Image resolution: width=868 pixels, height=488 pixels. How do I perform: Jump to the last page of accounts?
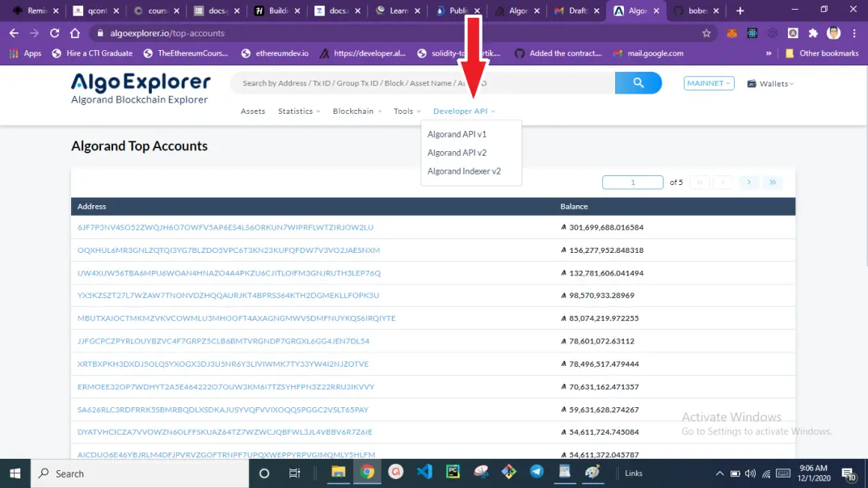[773, 182]
